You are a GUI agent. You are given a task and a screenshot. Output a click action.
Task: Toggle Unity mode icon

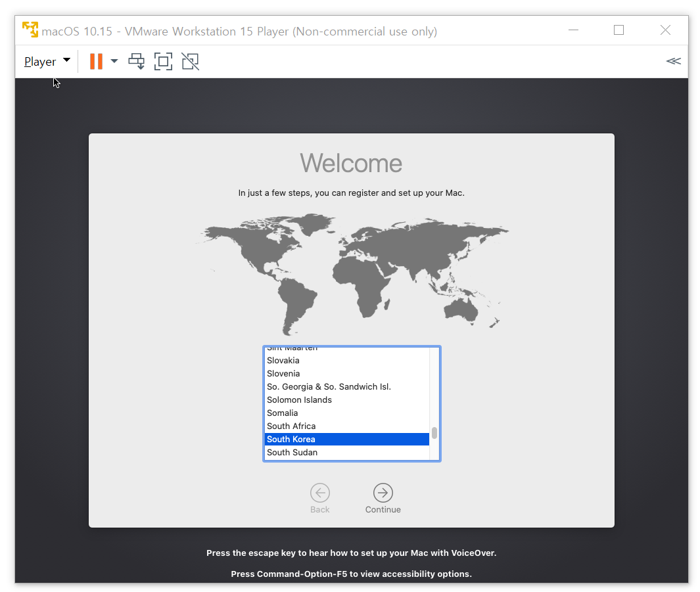190,61
